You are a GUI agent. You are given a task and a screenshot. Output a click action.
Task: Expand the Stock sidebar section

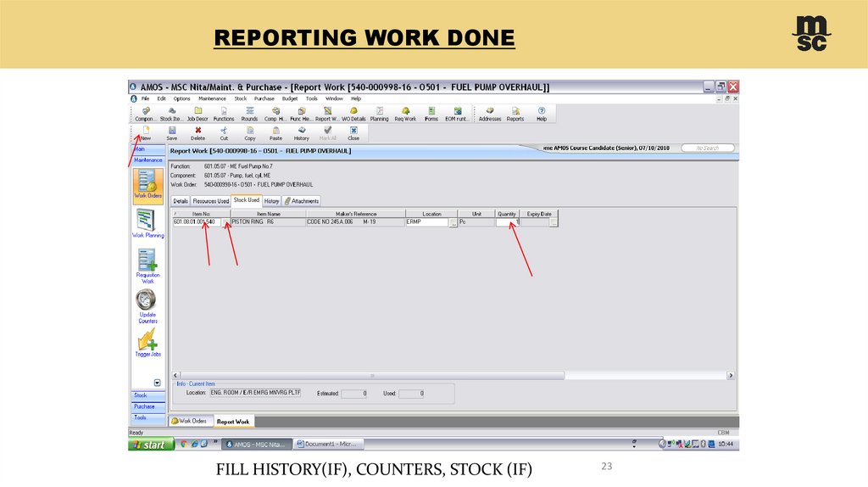147,395
